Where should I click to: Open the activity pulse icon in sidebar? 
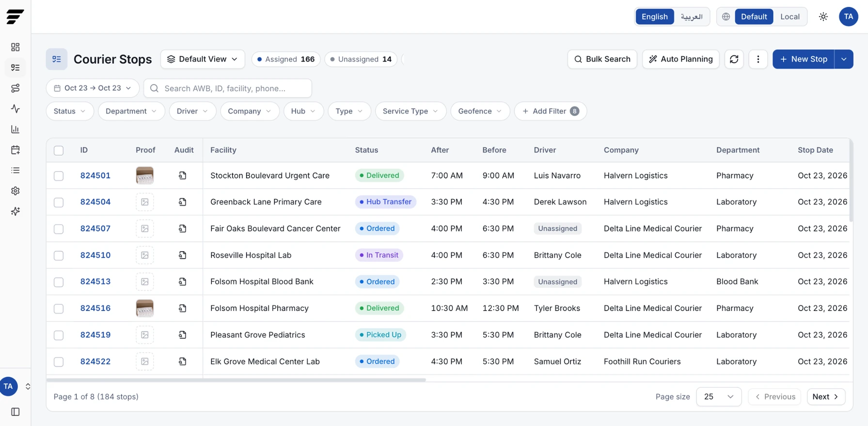tap(16, 109)
